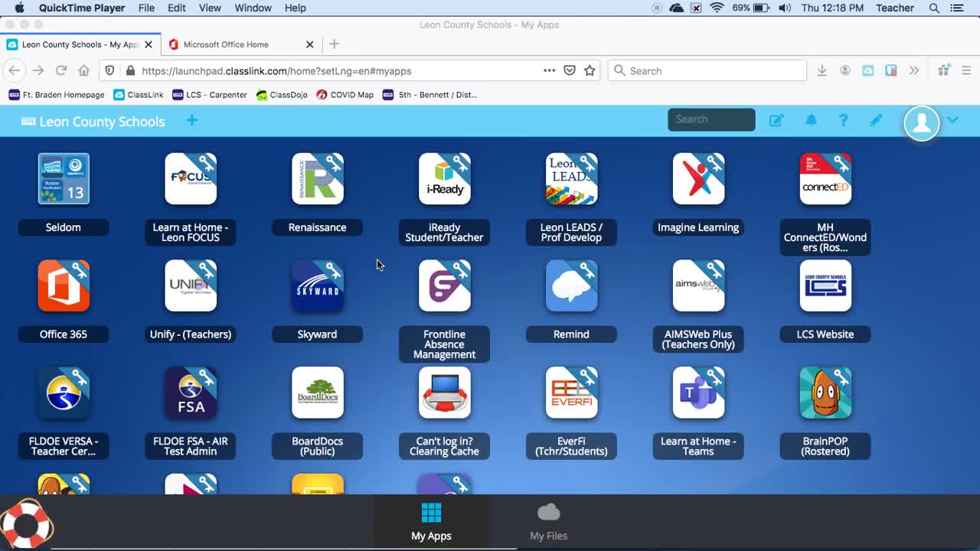Viewport: 980px width, 551px height.
Task: Expand the Firefox toolbar overflow chevron
Action: coord(913,70)
